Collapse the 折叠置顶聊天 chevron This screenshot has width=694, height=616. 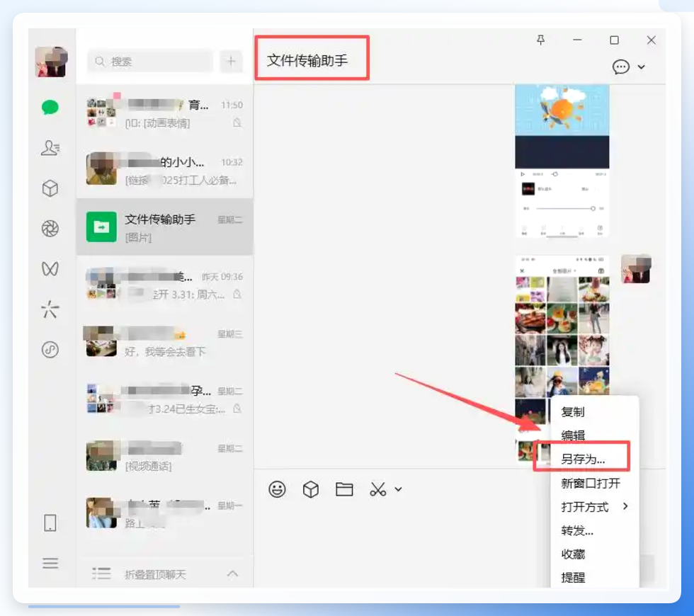click(x=232, y=574)
